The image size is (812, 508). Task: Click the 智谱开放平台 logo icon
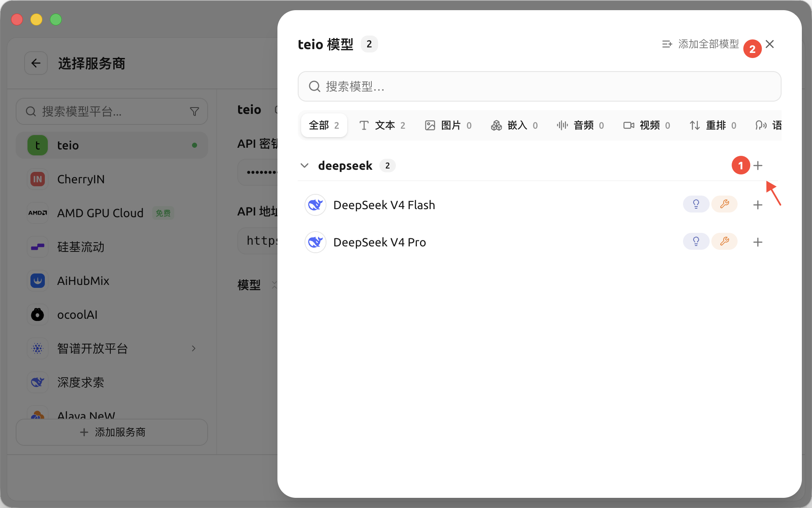38,348
